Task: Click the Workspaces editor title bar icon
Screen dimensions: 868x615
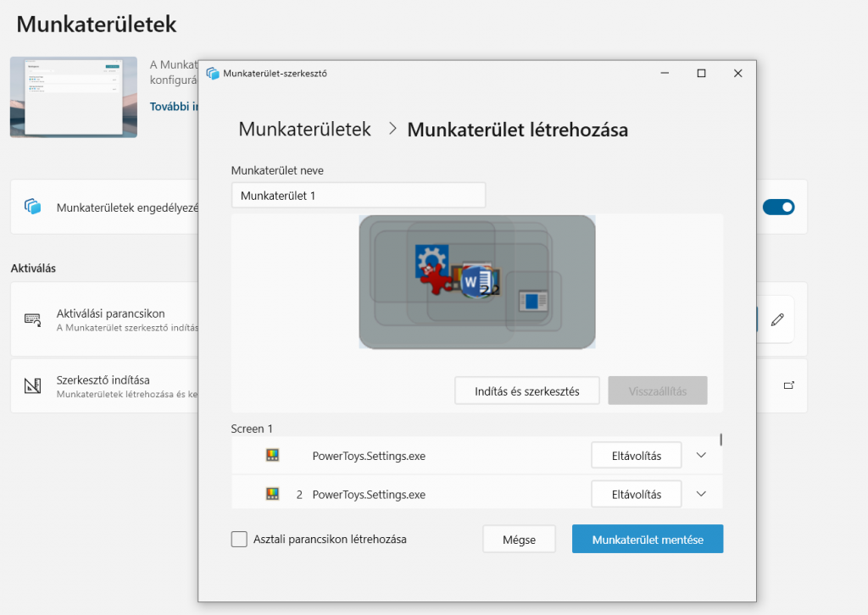Action: click(x=213, y=73)
